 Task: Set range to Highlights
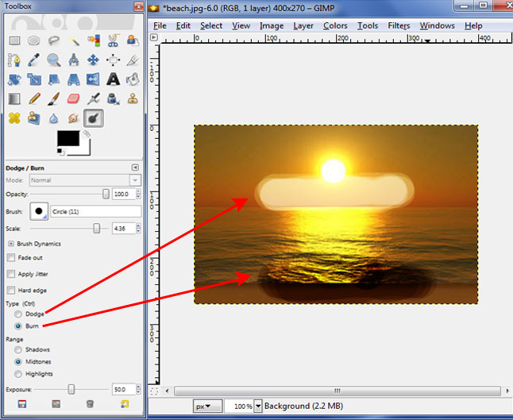(x=18, y=374)
